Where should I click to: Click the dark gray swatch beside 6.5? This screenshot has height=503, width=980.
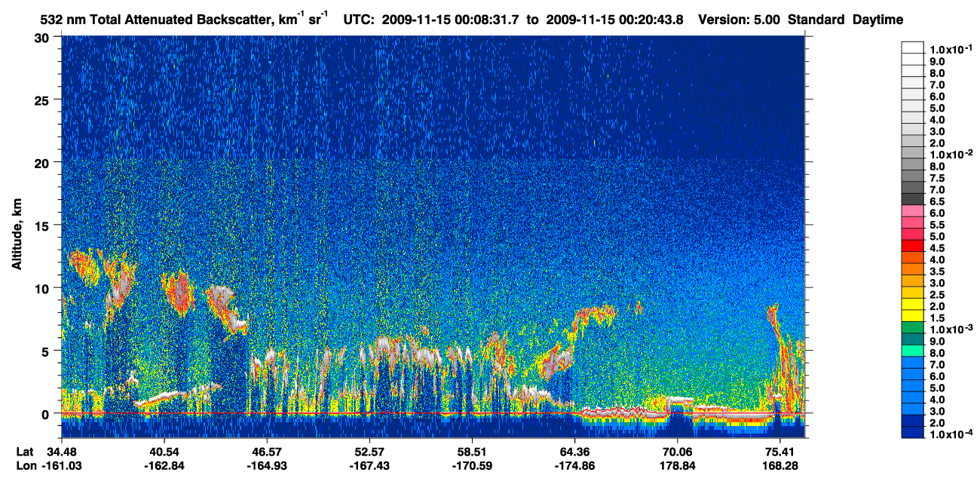pos(912,200)
